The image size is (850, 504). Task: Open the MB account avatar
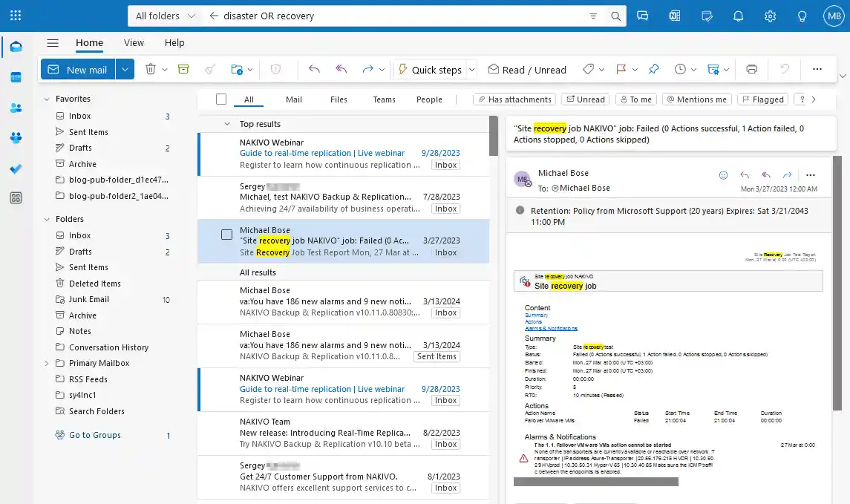click(834, 16)
